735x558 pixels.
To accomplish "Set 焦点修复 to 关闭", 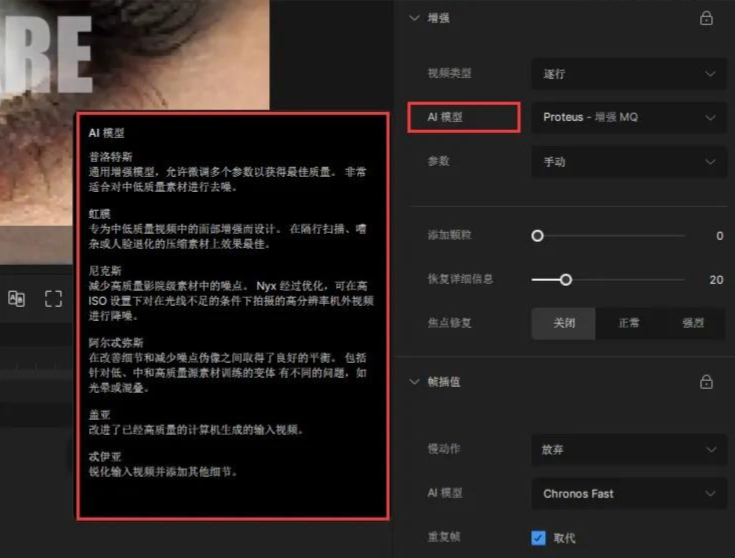I will [x=563, y=323].
